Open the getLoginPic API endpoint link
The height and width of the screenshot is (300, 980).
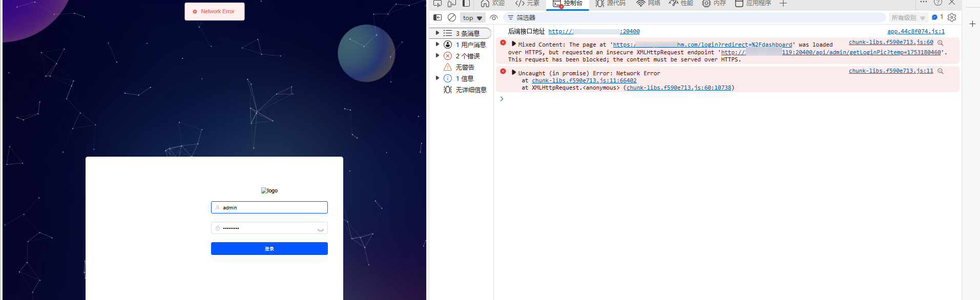(831, 52)
